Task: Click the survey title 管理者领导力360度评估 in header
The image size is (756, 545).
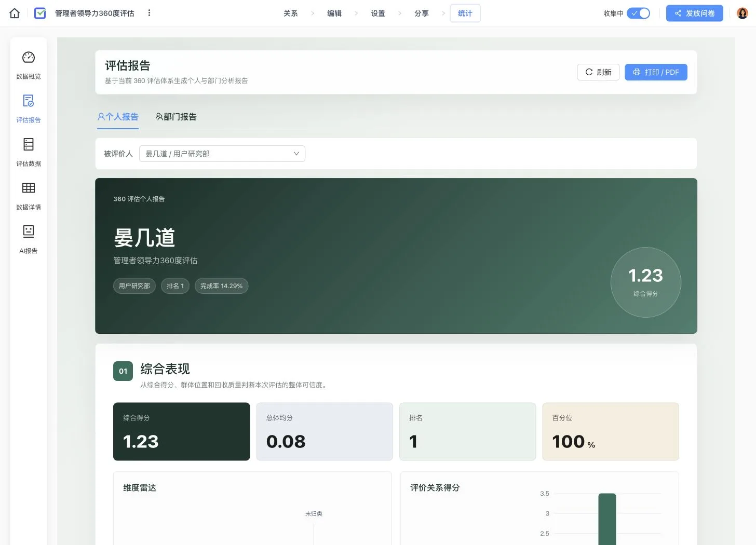Action: pos(95,13)
